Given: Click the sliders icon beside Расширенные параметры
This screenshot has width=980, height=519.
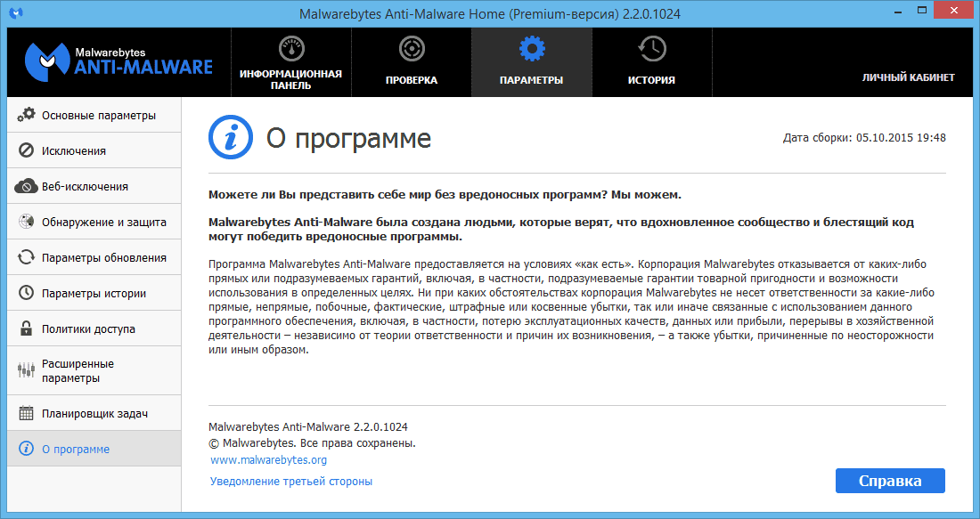Looking at the screenshot, I should [x=26, y=370].
